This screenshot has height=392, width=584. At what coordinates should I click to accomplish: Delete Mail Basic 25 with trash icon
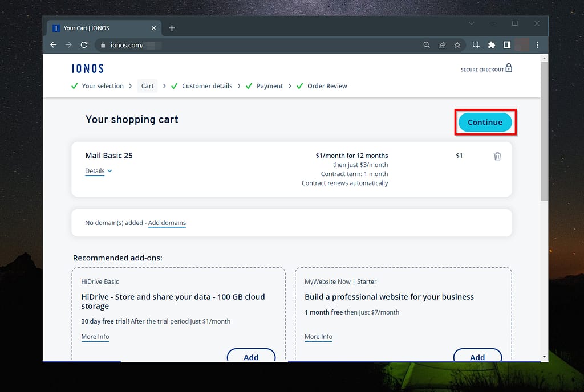(497, 156)
